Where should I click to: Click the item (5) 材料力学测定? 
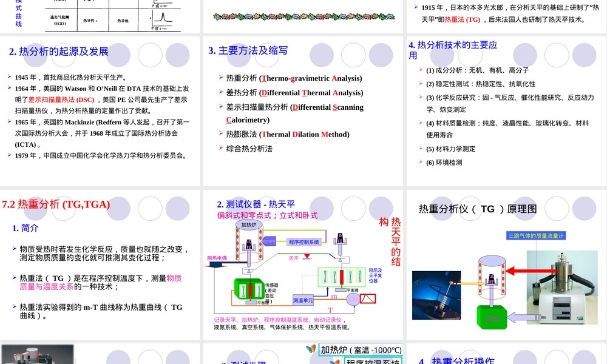click(450, 149)
